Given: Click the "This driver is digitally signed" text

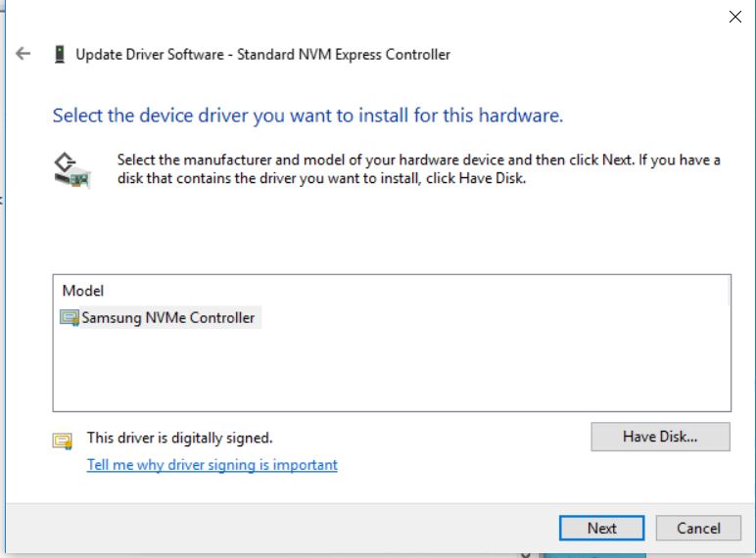Looking at the screenshot, I should coord(179,438).
